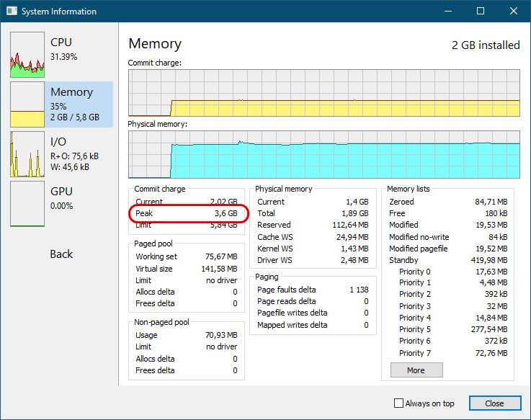
Task: Maximize the System Information window
Action: [481, 12]
